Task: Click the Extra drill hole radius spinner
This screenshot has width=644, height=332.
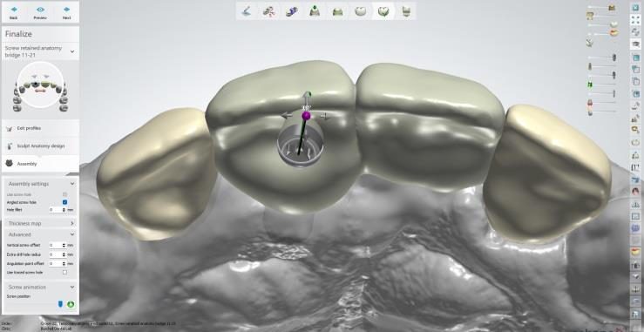Action: [x=64, y=254]
